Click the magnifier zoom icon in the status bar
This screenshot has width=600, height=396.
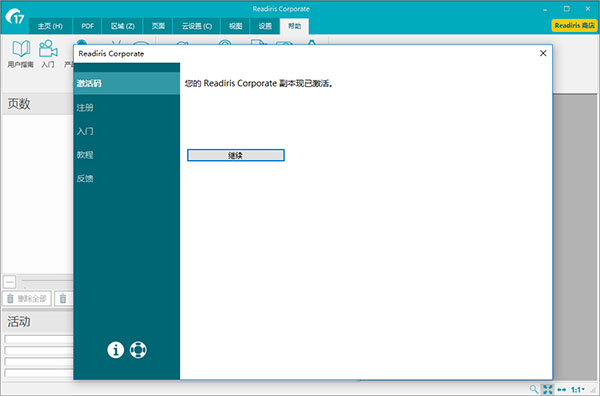click(x=533, y=389)
